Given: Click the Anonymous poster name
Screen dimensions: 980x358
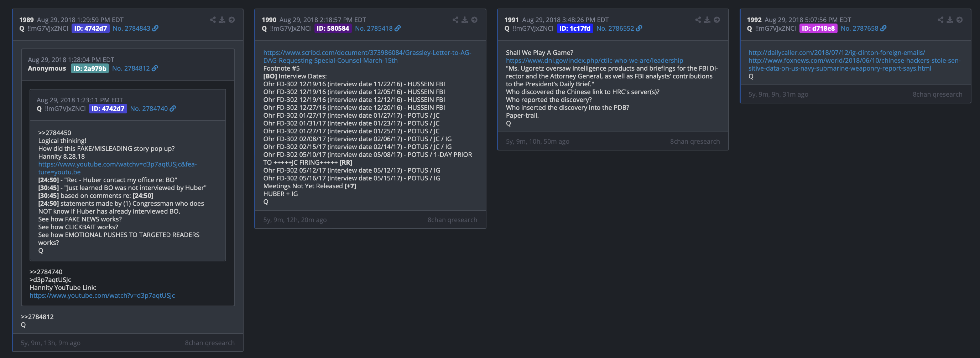Looking at the screenshot, I should pyautogui.click(x=47, y=68).
